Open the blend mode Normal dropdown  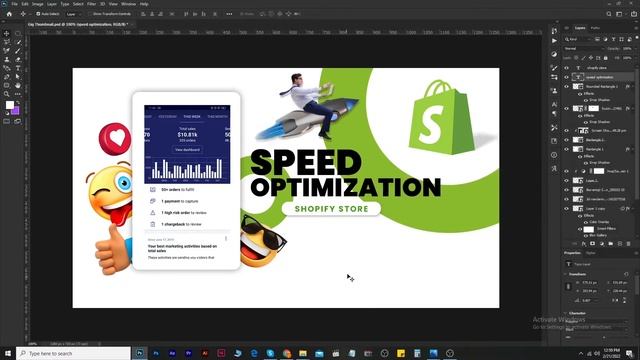(583, 49)
